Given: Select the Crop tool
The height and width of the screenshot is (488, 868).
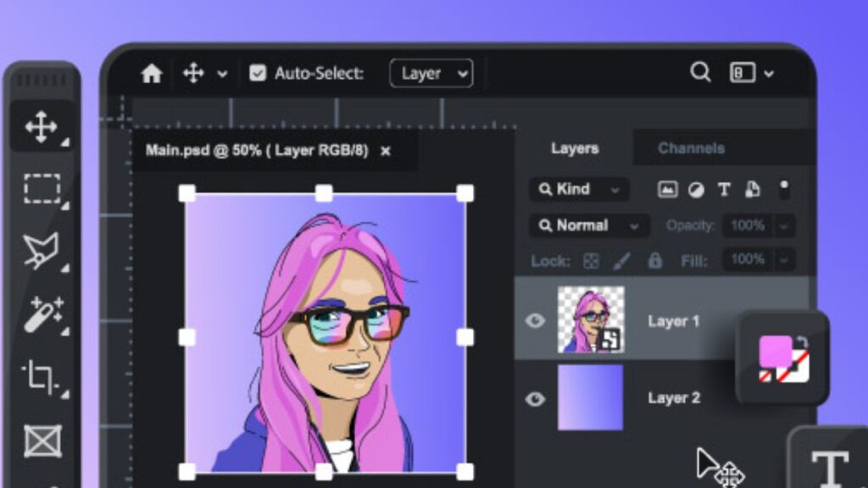Looking at the screenshot, I should click(40, 377).
